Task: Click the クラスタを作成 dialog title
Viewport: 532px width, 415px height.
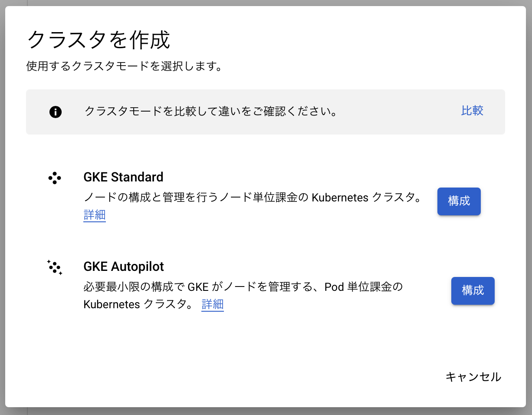Action: 99,40
